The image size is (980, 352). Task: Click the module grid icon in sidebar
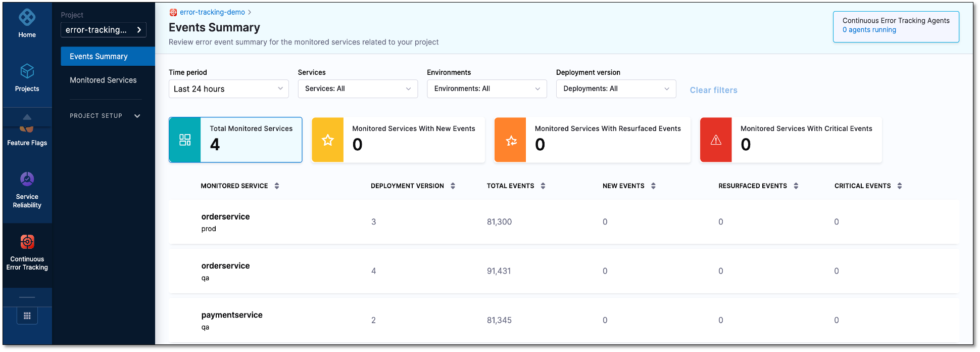coord(27,316)
